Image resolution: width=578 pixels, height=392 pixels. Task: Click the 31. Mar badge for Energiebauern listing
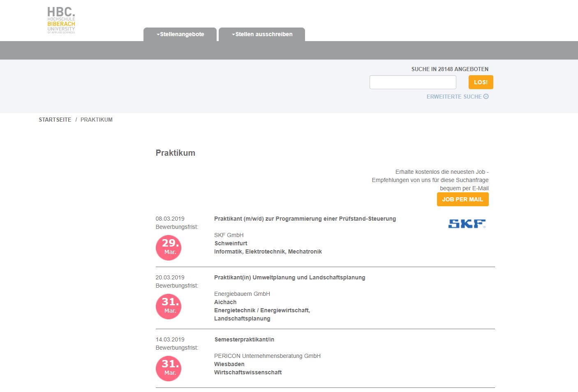click(168, 306)
